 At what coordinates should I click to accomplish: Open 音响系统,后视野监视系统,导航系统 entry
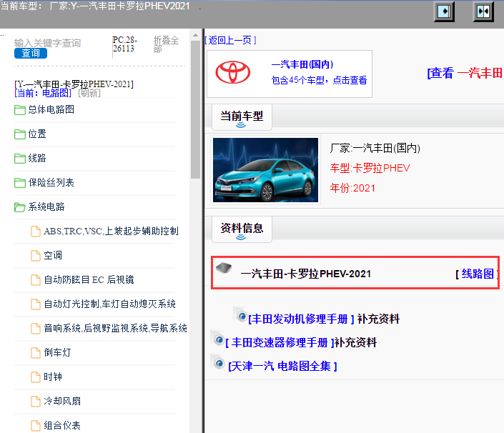point(115,328)
